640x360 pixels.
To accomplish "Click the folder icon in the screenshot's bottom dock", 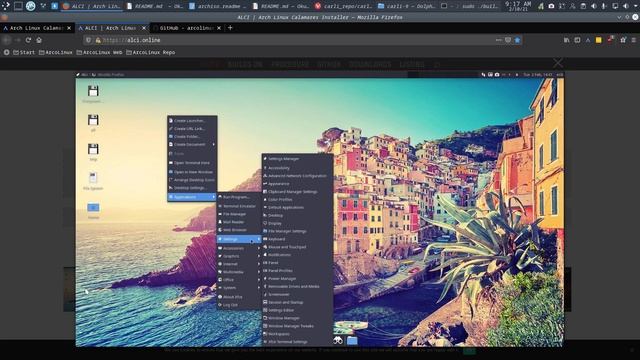I will tap(352, 340).
